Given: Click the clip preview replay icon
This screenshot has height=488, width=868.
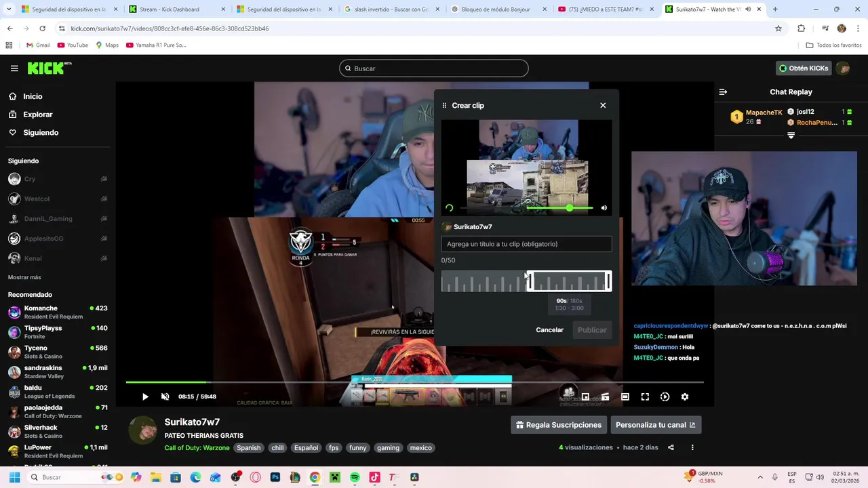Looking at the screenshot, I should (450, 208).
